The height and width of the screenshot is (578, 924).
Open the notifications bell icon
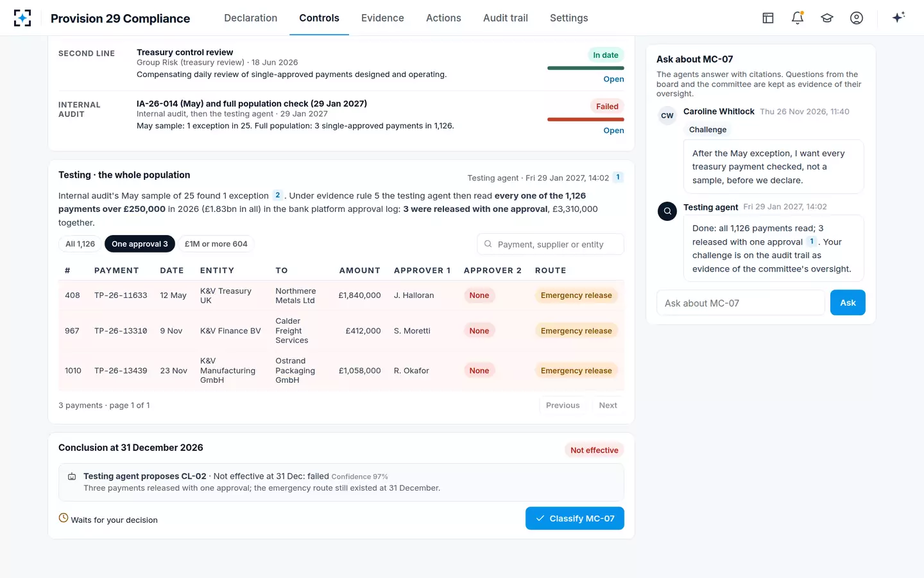[x=798, y=18]
